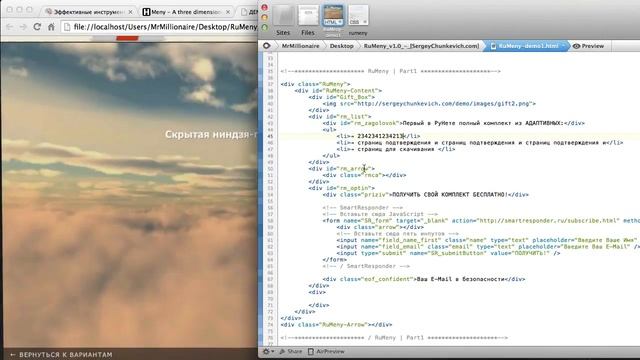Click line number 45 in the gutter
640x360 pixels.
point(270,136)
